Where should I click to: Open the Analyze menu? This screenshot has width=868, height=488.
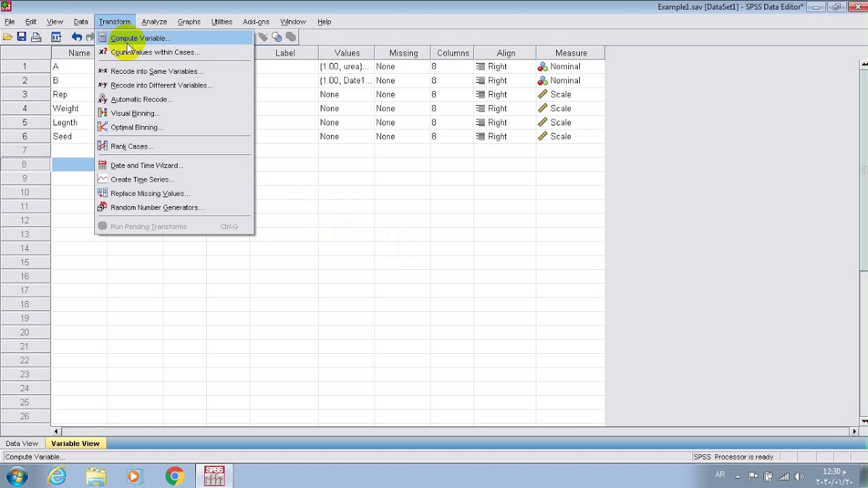click(x=154, y=22)
